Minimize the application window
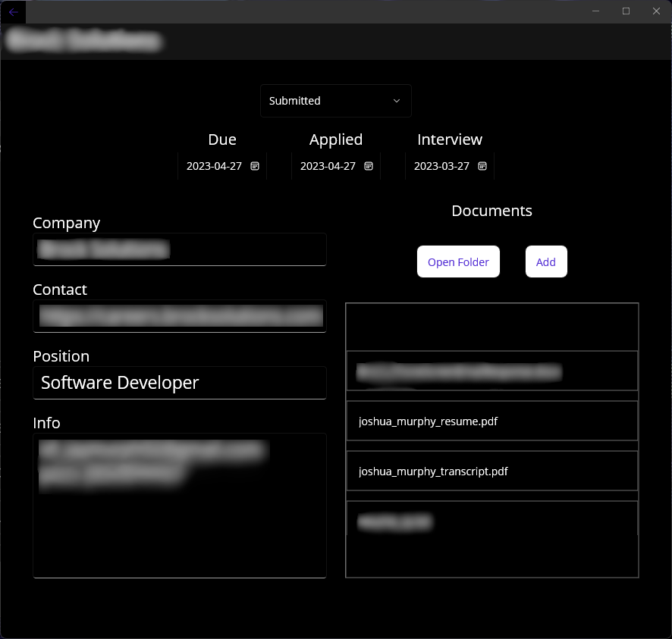 click(x=595, y=11)
